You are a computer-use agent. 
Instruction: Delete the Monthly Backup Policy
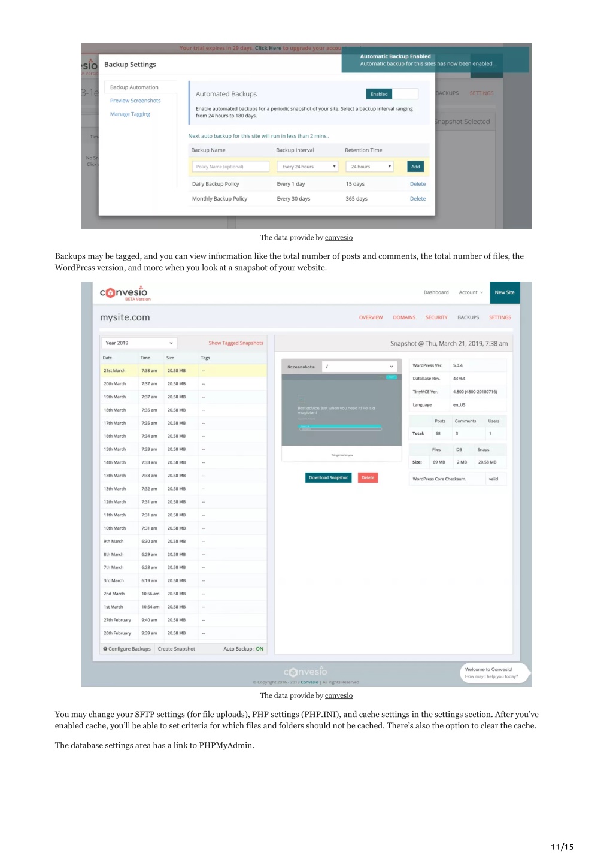click(418, 199)
